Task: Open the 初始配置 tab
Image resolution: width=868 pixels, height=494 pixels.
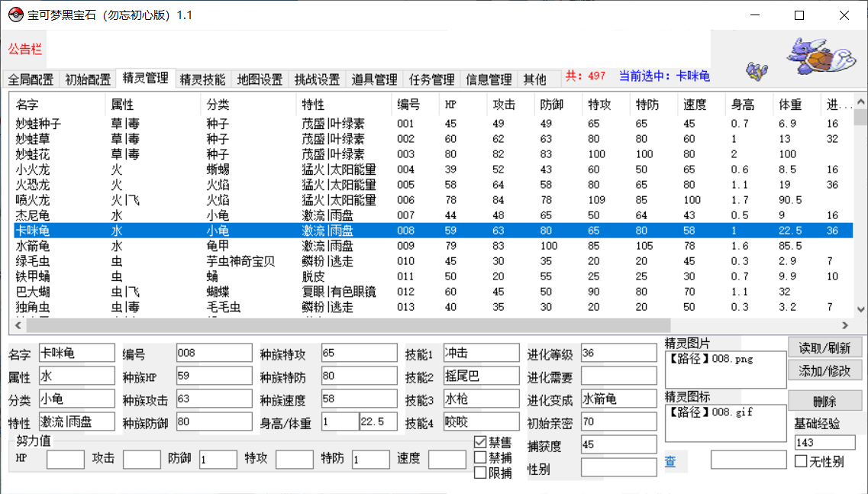Action: (88, 79)
